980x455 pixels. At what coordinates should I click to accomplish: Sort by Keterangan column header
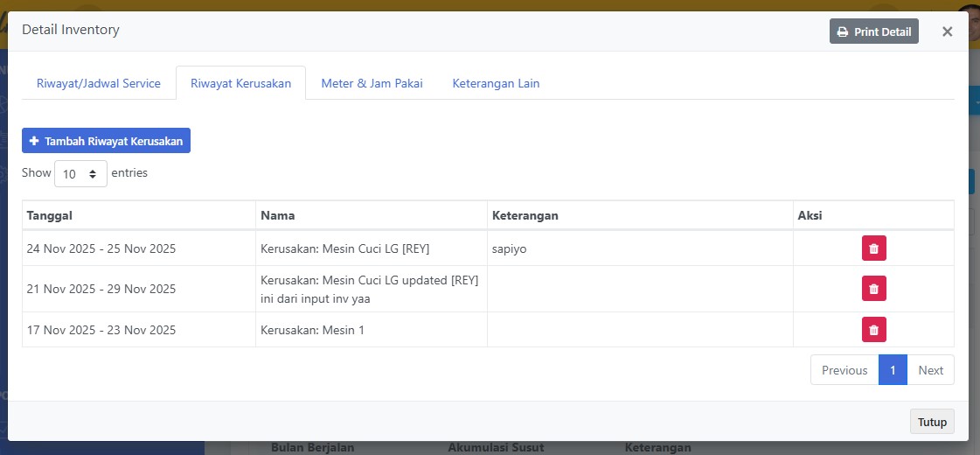click(x=639, y=215)
